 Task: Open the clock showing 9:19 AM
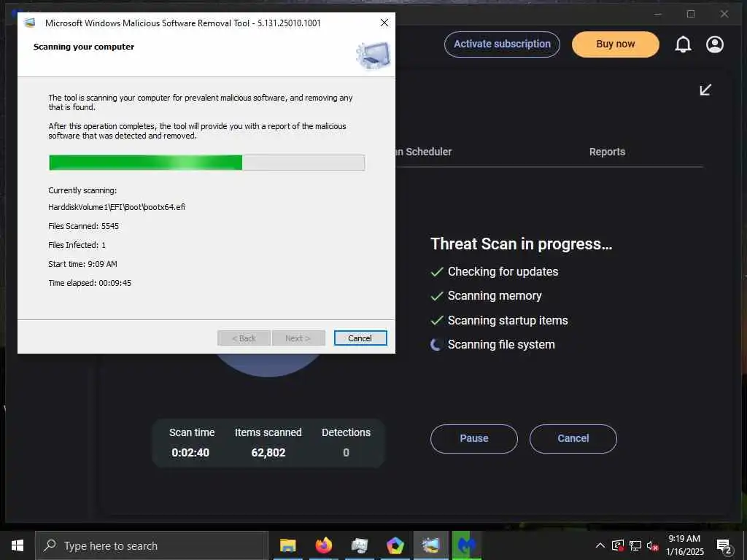point(684,545)
